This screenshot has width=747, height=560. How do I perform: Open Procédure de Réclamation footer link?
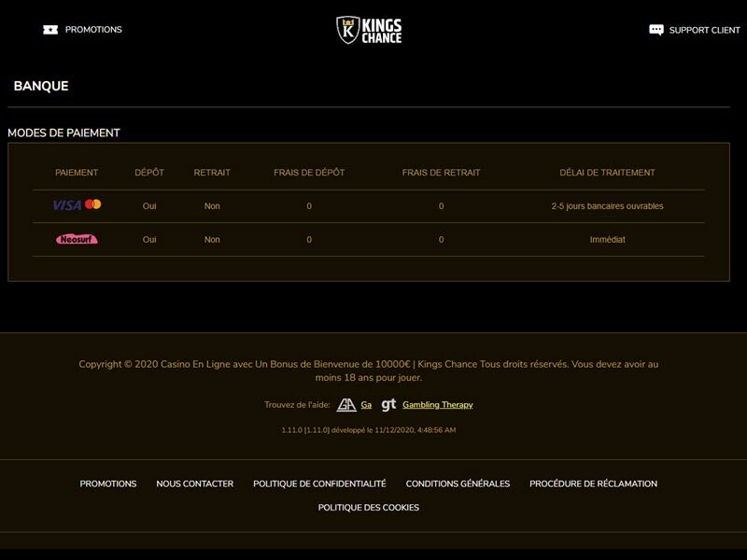593,483
